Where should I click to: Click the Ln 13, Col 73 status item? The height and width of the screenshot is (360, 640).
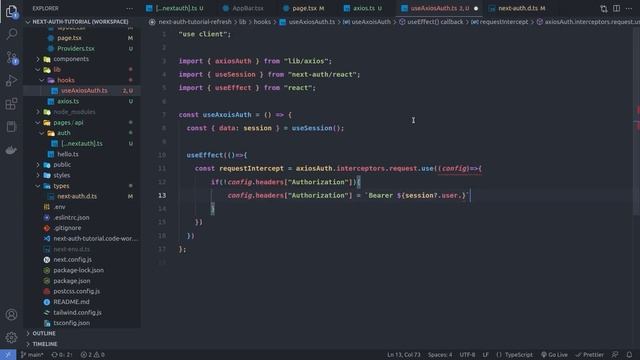click(404, 355)
